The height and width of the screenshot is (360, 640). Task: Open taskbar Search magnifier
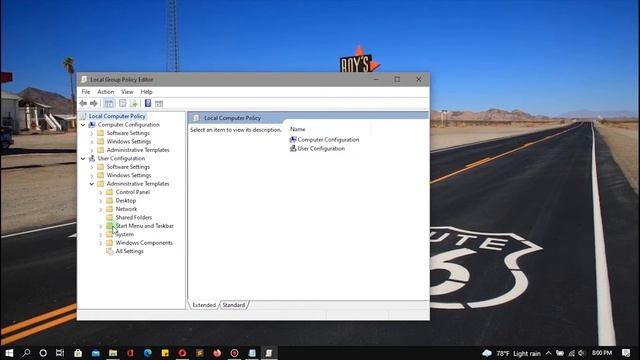click(26, 353)
